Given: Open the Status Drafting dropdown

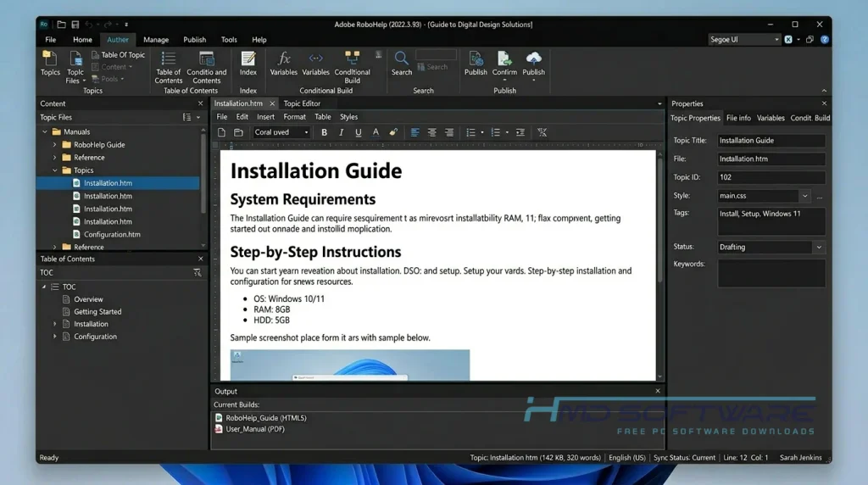Looking at the screenshot, I should point(771,247).
